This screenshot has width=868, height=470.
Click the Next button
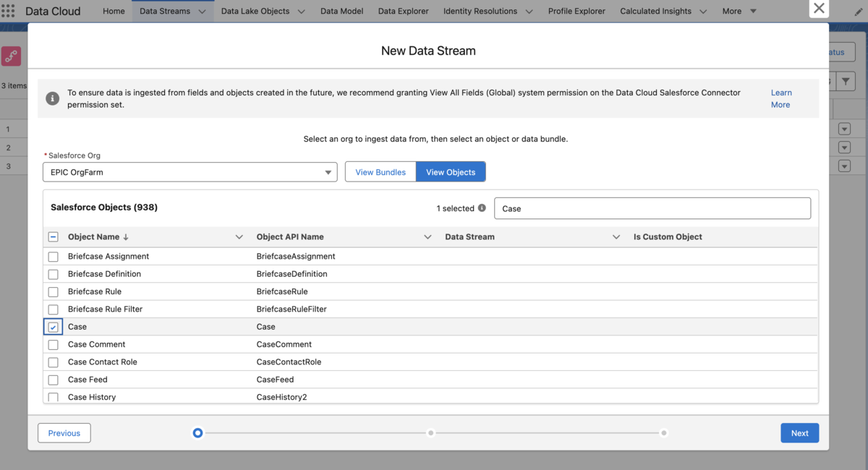point(799,433)
